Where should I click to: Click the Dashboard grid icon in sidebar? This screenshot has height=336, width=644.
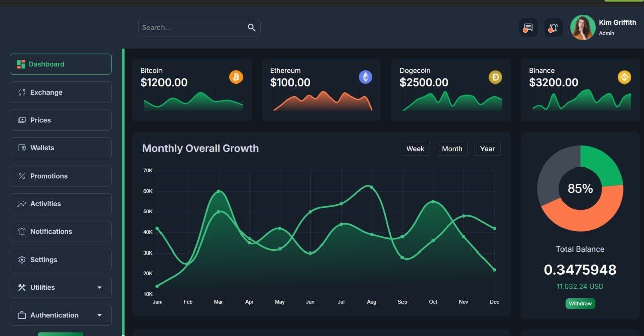click(x=21, y=64)
